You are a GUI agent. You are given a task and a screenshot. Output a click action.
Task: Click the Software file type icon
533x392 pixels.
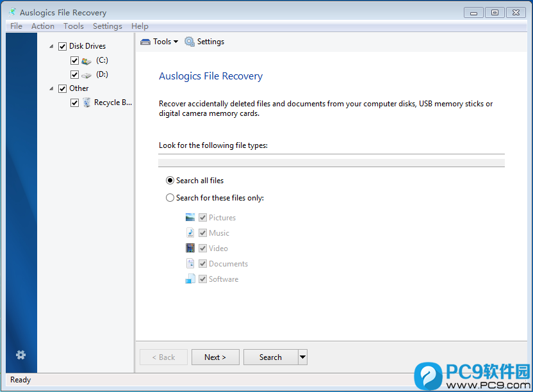[190, 279]
